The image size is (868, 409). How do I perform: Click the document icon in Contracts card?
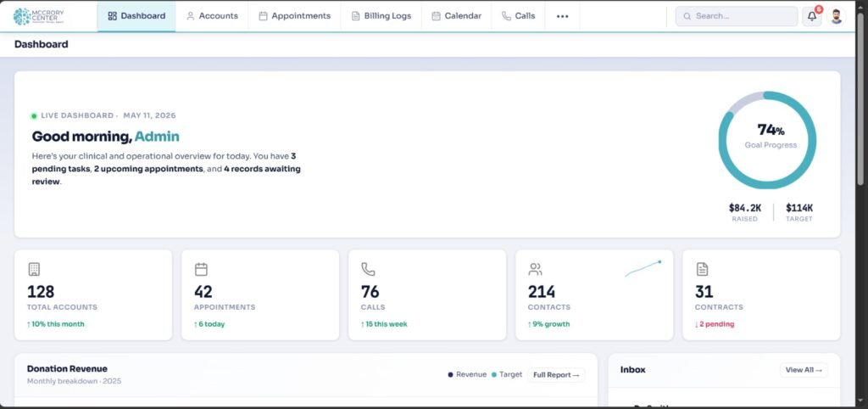702,269
